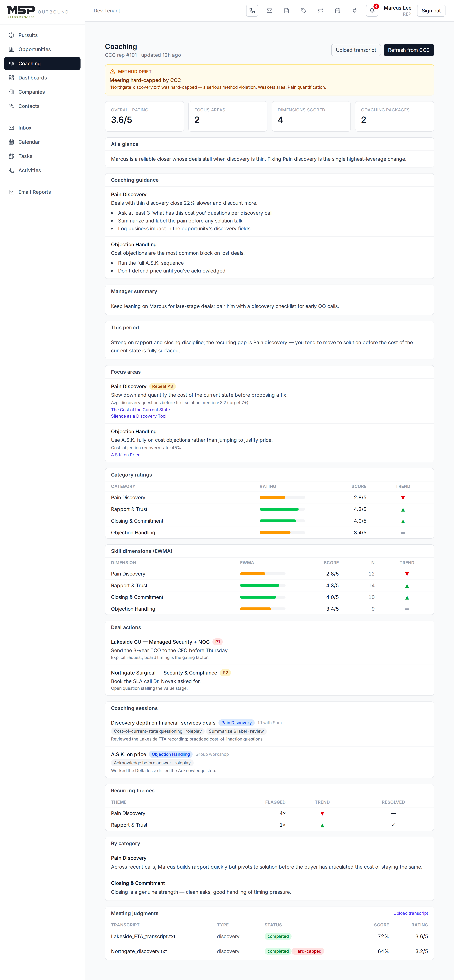The image size is (454, 980).
Task: Open 'Silence as a Discovery Tool' link
Action: (x=138, y=416)
